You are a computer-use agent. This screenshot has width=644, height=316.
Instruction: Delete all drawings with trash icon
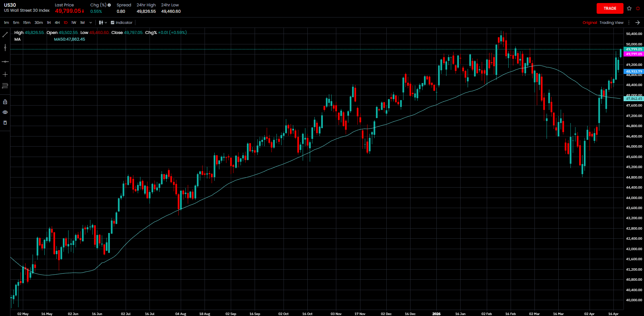tap(5, 123)
